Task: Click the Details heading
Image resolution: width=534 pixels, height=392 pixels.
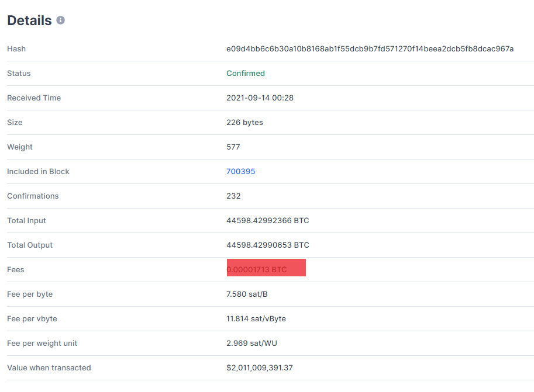Action: (x=29, y=20)
